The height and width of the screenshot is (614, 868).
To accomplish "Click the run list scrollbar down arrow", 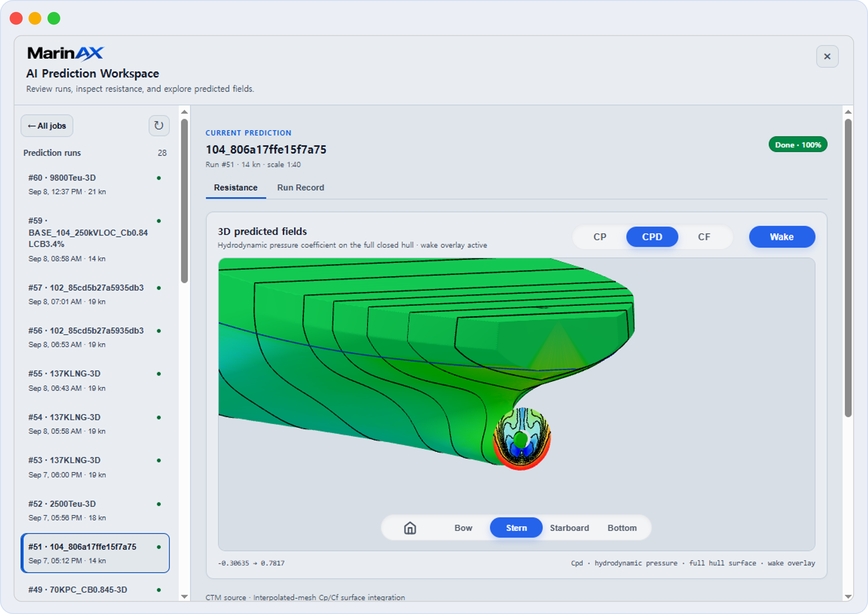I will tap(184, 596).
